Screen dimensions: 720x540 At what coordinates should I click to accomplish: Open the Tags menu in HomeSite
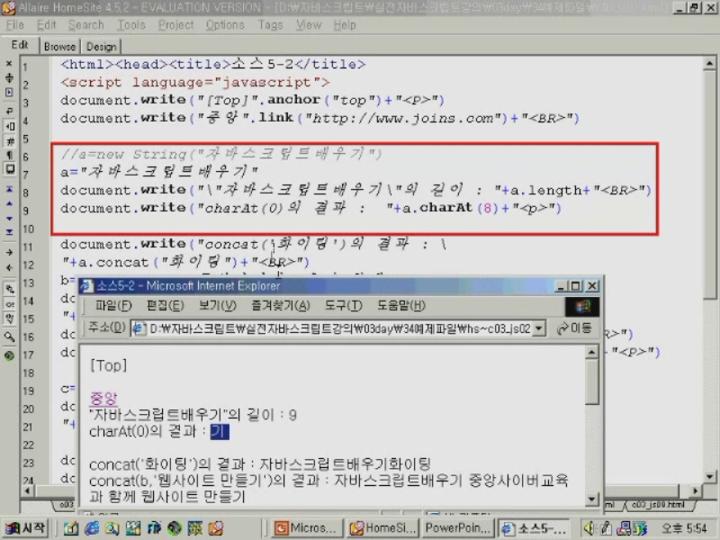pyautogui.click(x=270, y=25)
